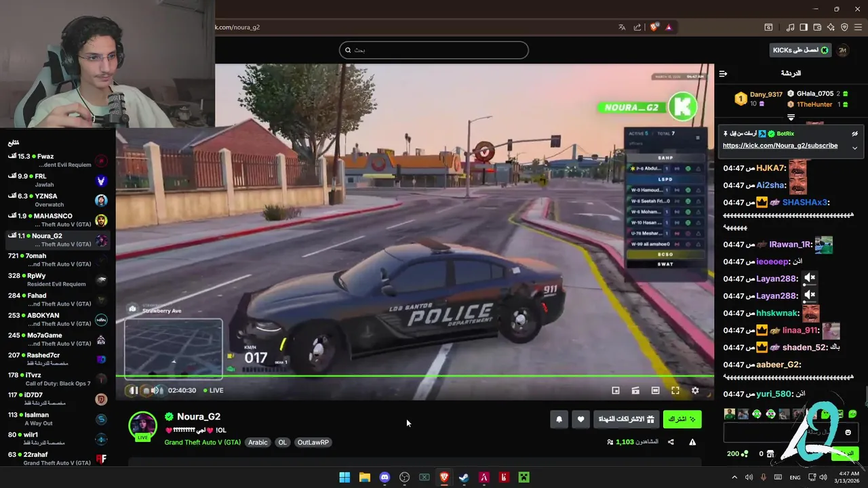This screenshot has width=868, height=488.
Task: Open Discord from taskbar
Action: click(x=384, y=477)
